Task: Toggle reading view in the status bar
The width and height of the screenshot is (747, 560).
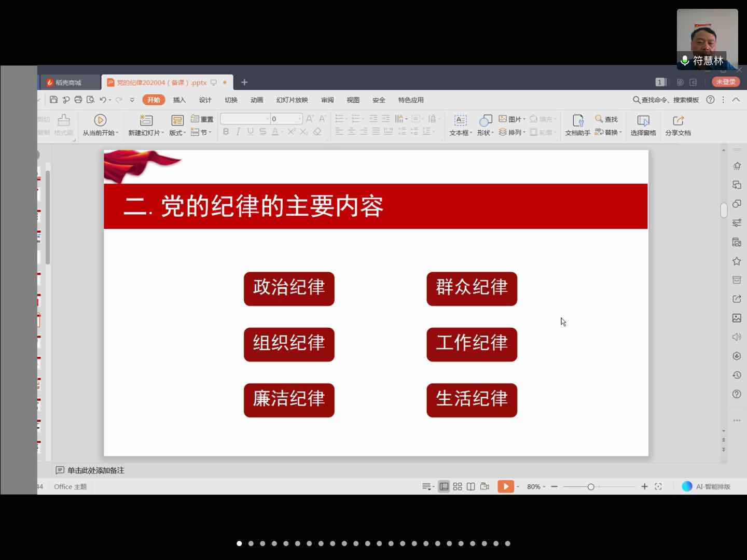Action: [x=471, y=486]
